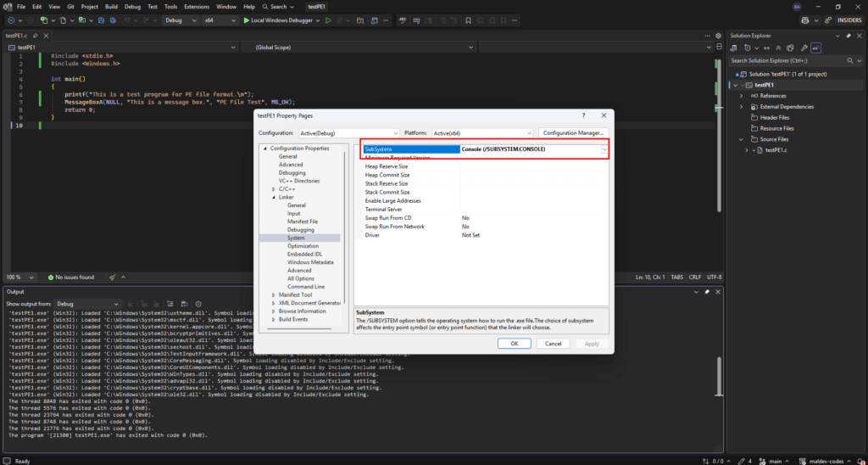The width and height of the screenshot is (868, 465).
Task: Click the Configuration Manager button
Action: 572,133
